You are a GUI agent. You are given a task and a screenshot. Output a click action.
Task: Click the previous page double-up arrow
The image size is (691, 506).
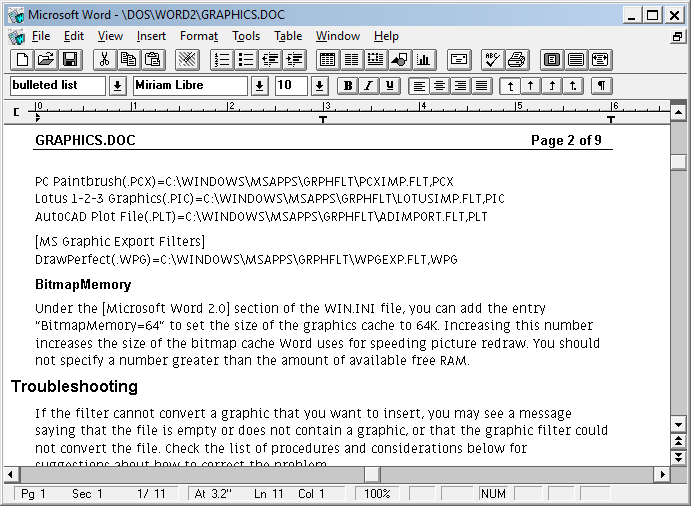678,441
